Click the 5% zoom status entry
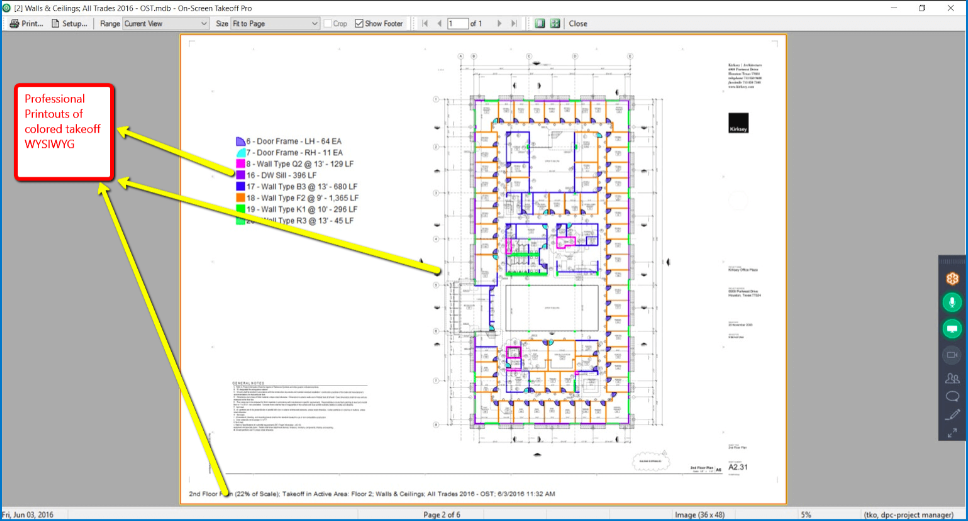 tap(806, 514)
